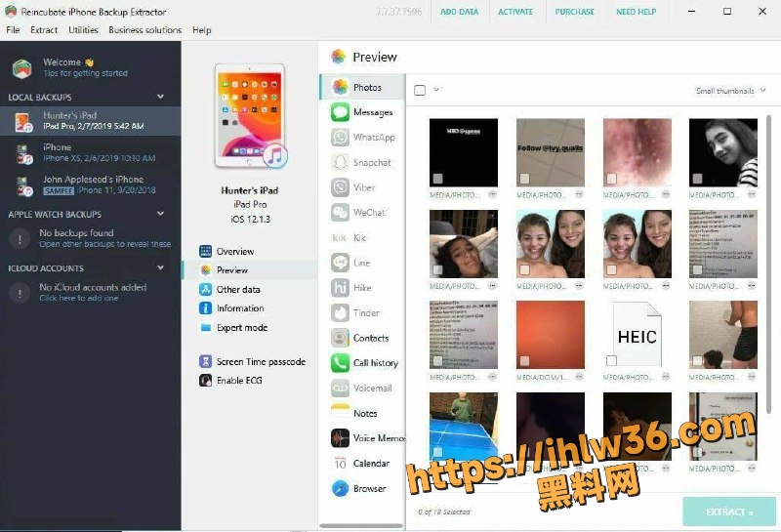Click 'Click here to add one' iCloud link
This screenshot has height=532, width=781.
pyautogui.click(x=79, y=298)
